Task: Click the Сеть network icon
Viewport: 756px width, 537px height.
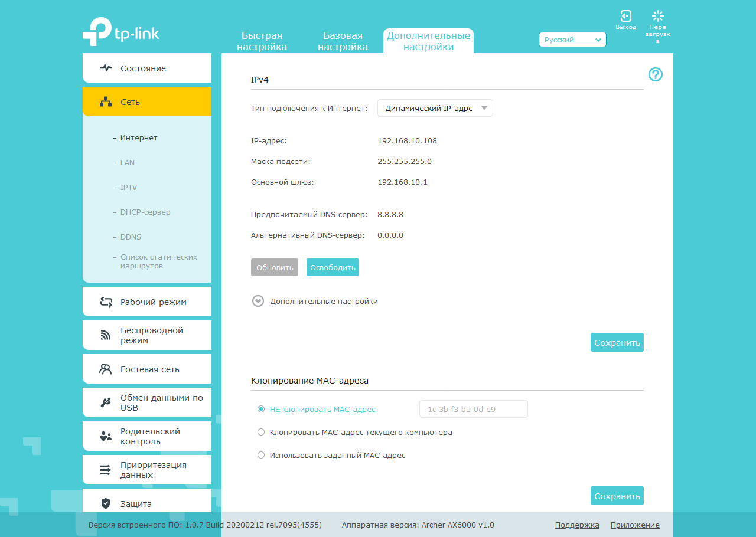Action: 106,102
